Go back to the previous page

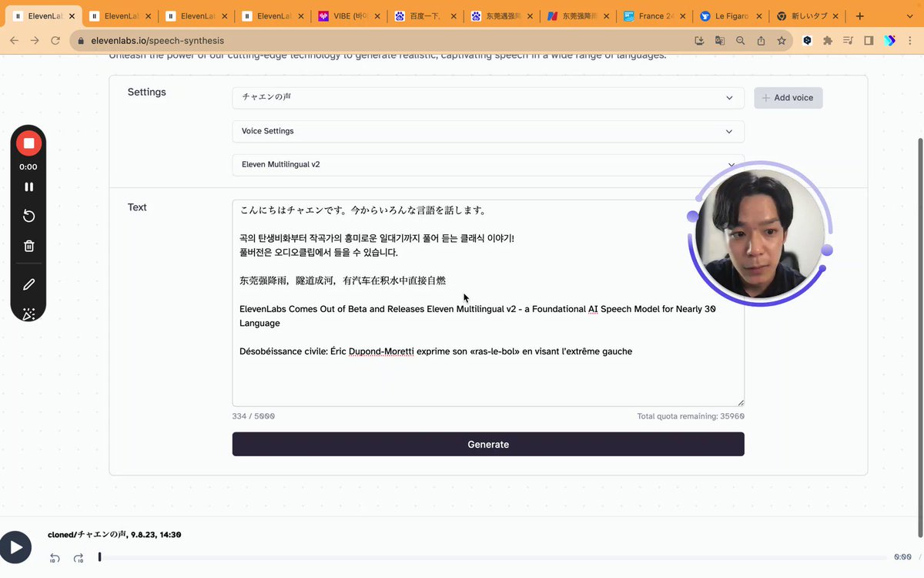pyautogui.click(x=14, y=40)
